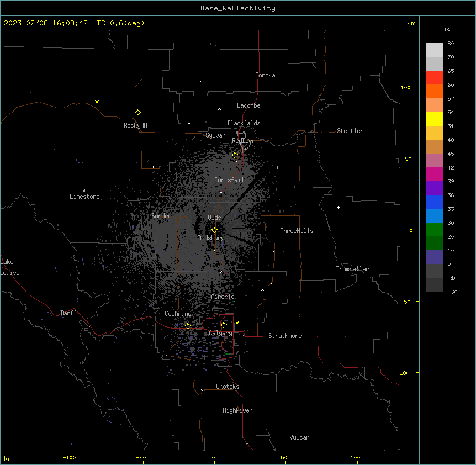The image size is (476, 465).
Task: Click the yellow diamond marker above Calgary label
Action: pyautogui.click(x=224, y=325)
